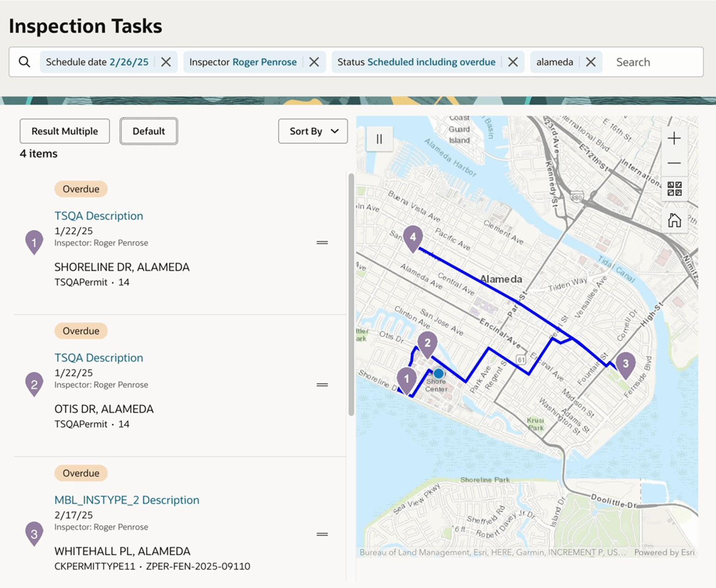Remove the alameda search filter
The image size is (716, 588).
(x=591, y=62)
